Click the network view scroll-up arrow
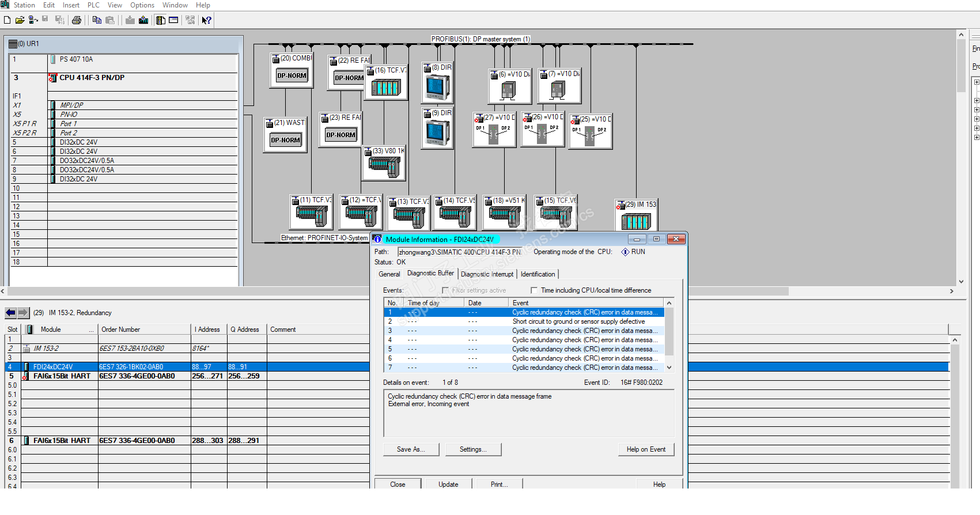The height and width of the screenshot is (515, 980). (x=961, y=35)
